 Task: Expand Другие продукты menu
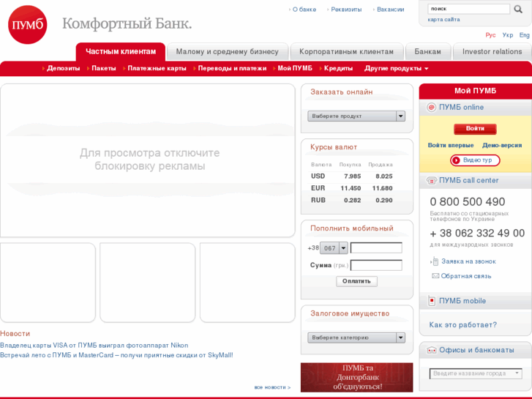[x=396, y=68]
